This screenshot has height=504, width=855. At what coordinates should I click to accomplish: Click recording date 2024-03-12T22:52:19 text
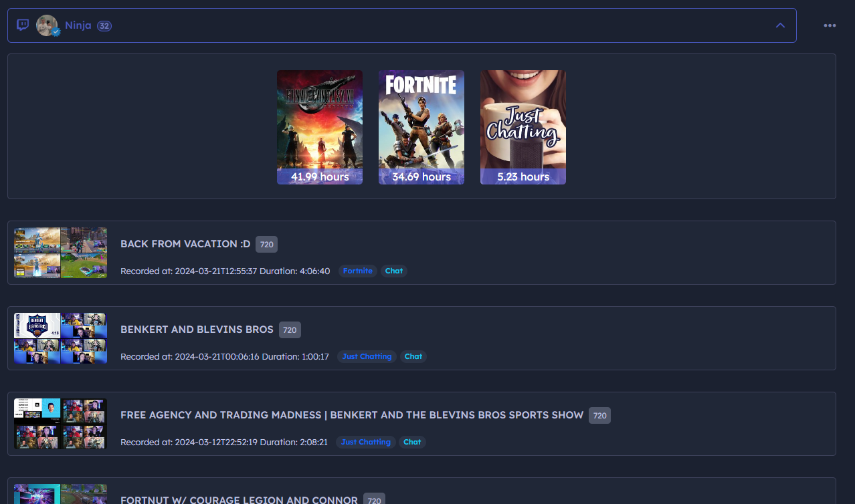216,442
